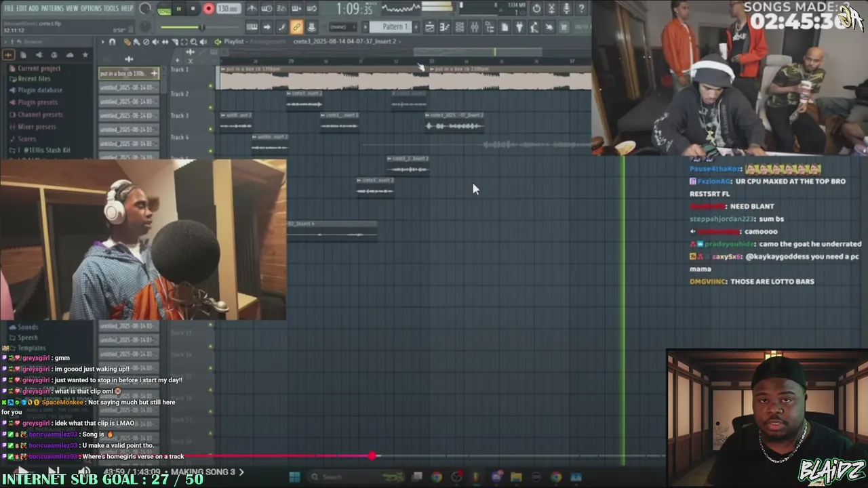Screen dimensions: 868x488
Task: Expand the Channel presets folder
Action: click(40, 115)
